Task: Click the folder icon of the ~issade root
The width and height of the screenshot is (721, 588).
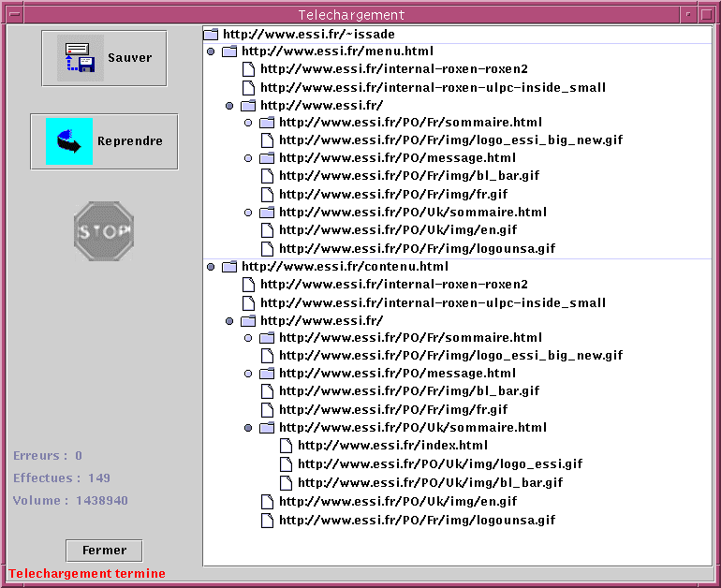Action: tap(211, 34)
